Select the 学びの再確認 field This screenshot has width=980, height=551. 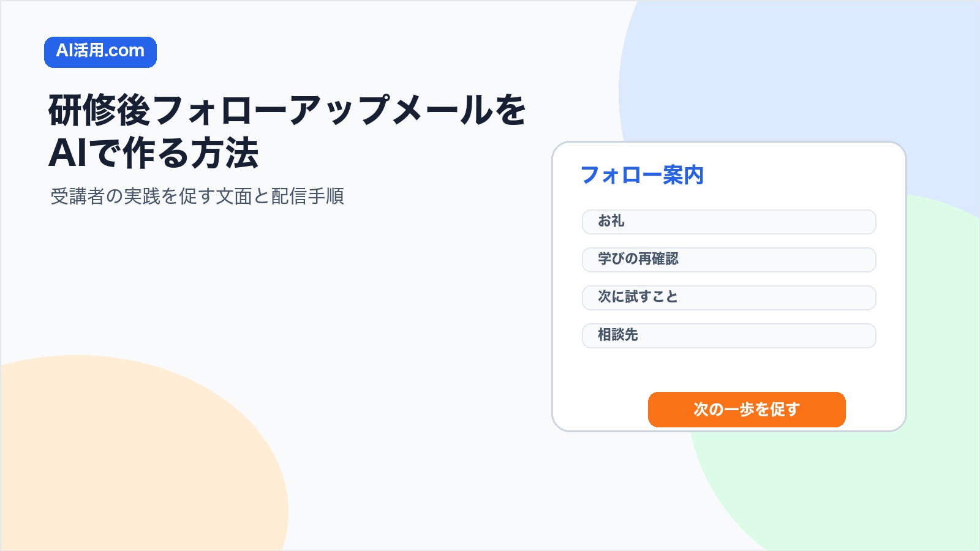pyautogui.click(x=729, y=260)
